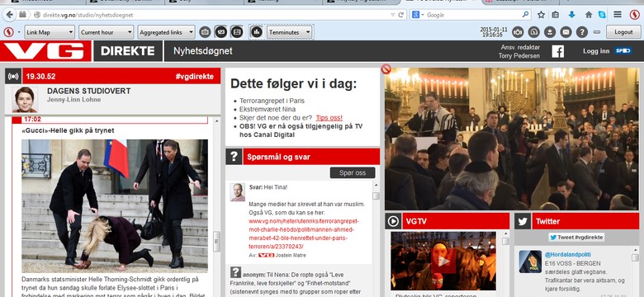Click the live broadcast signal icon
644x297 pixels.
[13, 76]
